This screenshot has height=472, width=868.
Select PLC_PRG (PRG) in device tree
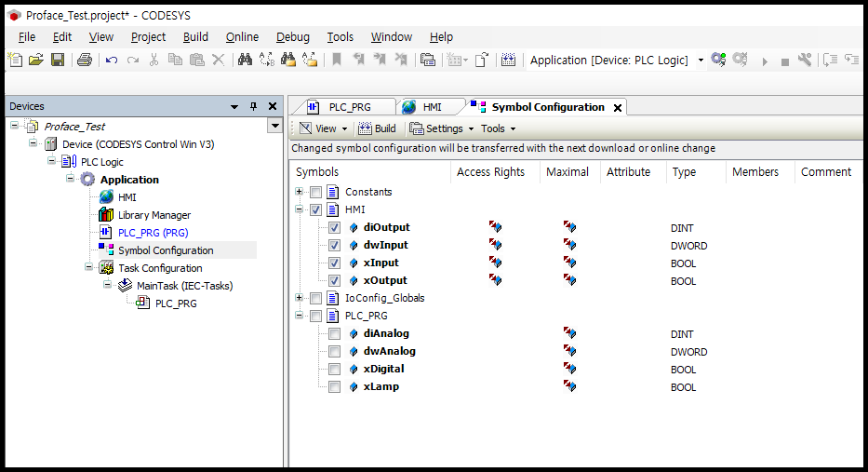153,233
